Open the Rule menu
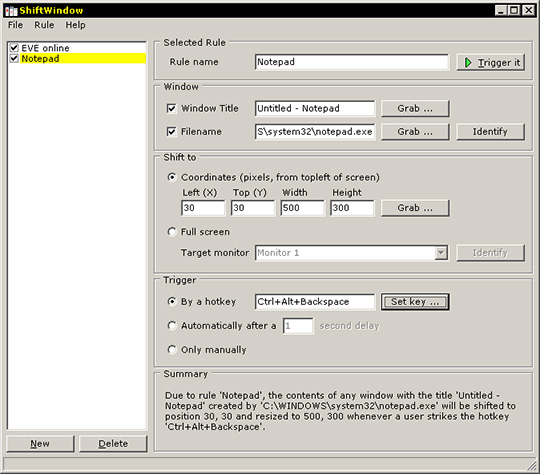Image resolution: width=540 pixels, height=474 pixels. (44, 25)
